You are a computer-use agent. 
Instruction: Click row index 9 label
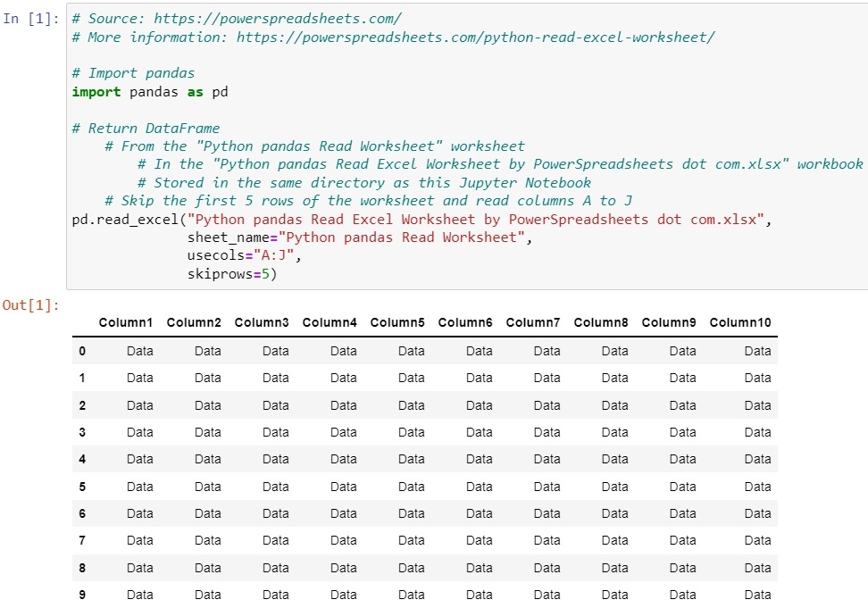(x=82, y=595)
